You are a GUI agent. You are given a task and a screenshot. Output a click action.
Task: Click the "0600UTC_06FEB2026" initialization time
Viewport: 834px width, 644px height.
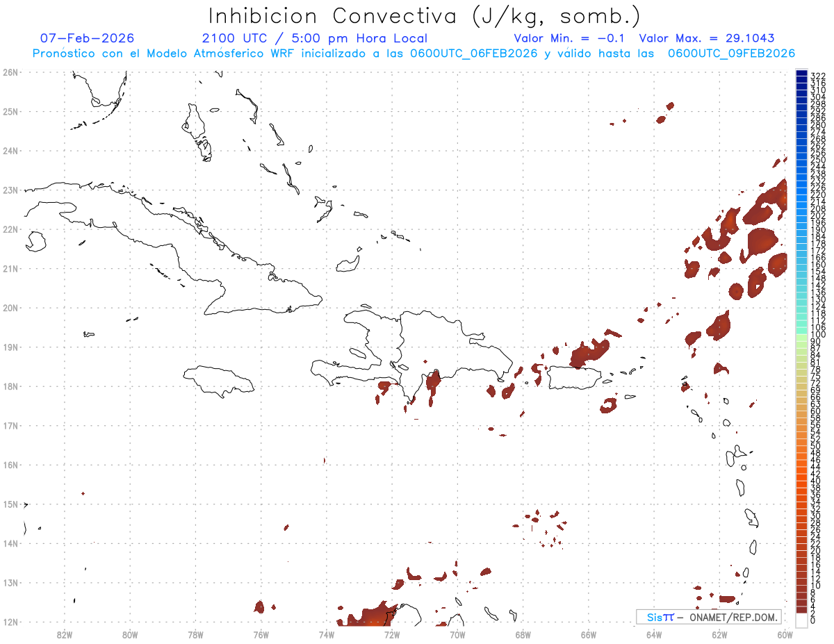tap(474, 53)
